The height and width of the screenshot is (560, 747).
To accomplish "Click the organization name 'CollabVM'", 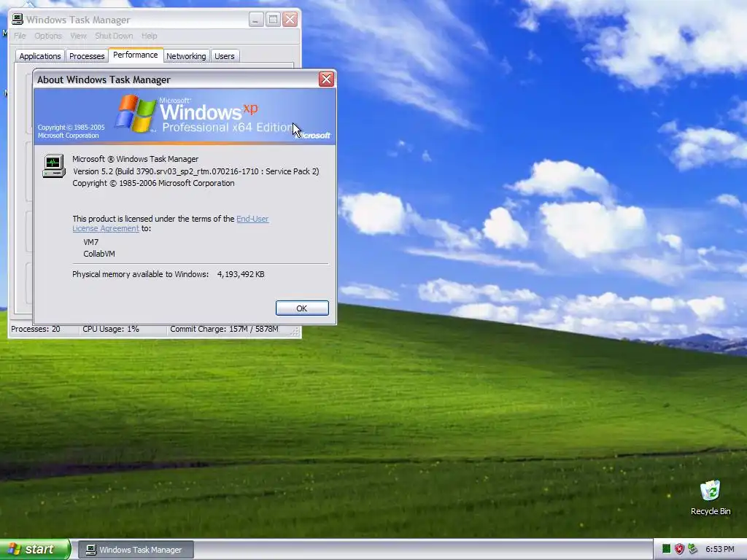I will coord(99,254).
